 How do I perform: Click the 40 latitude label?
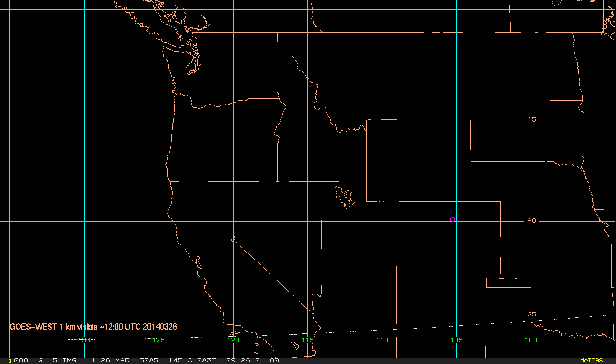(532, 221)
